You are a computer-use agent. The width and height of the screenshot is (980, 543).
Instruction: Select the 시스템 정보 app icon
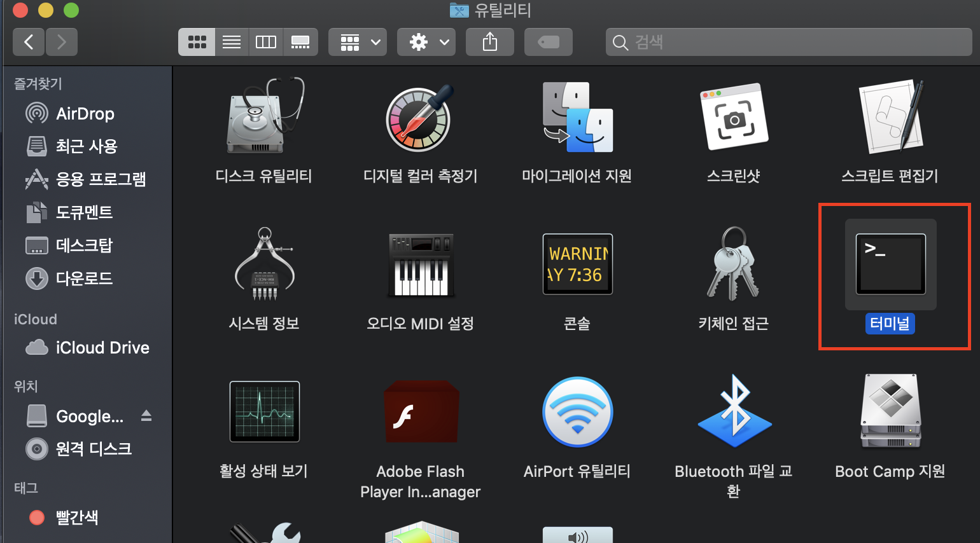point(264,264)
